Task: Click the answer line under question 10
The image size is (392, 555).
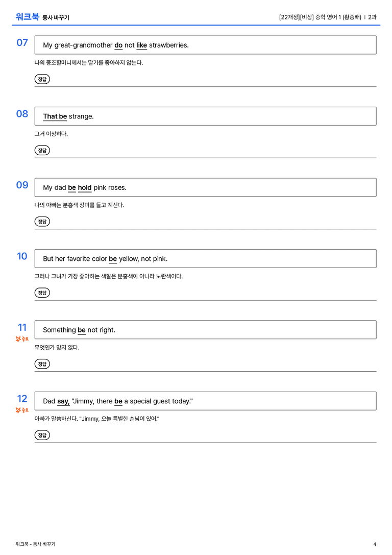Action: pyautogui.click(x=205, y=300)
